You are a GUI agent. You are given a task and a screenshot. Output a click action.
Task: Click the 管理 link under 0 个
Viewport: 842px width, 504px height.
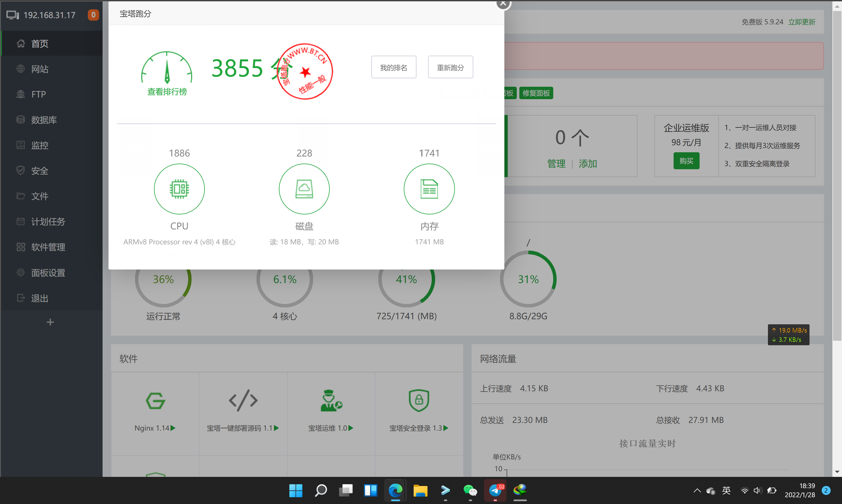point(556,164)
